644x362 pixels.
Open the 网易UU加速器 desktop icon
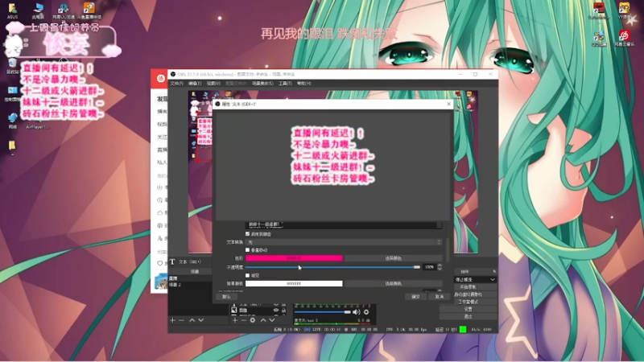64,10
